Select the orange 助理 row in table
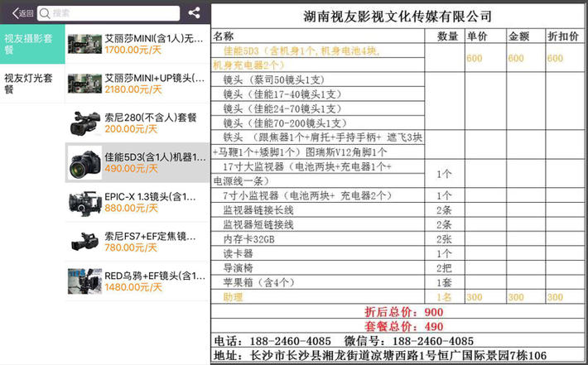 [x=234, y=297]
